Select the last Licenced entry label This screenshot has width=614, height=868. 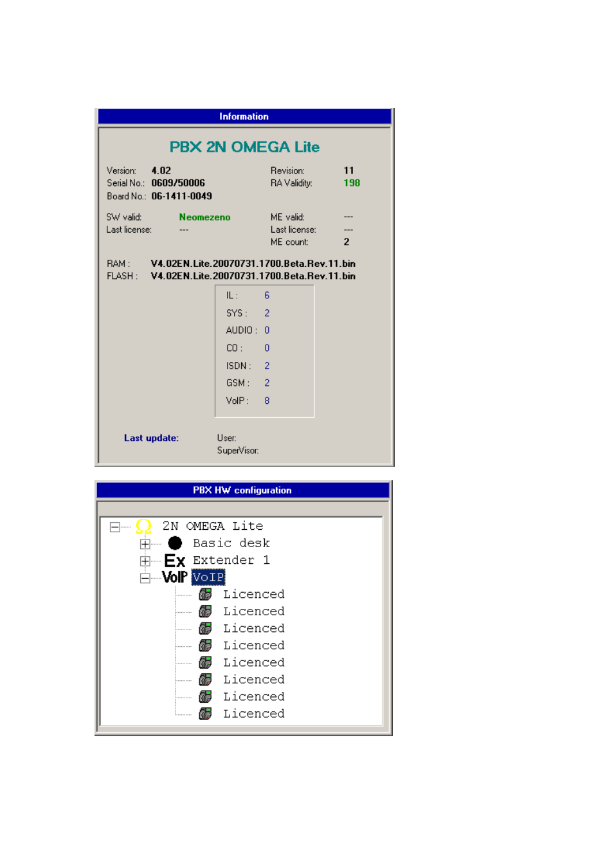pyautogui.click(x=254, y=714)
